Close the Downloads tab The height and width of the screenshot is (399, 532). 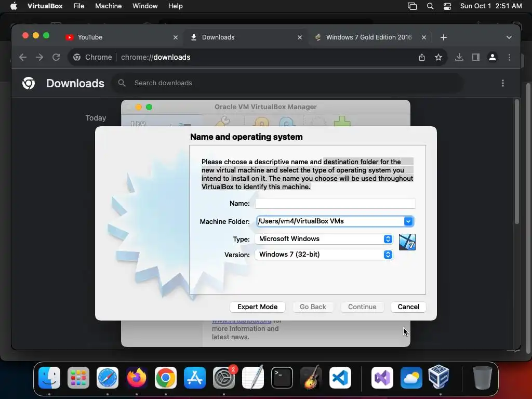pyautogui.click(x=300, y=37)
